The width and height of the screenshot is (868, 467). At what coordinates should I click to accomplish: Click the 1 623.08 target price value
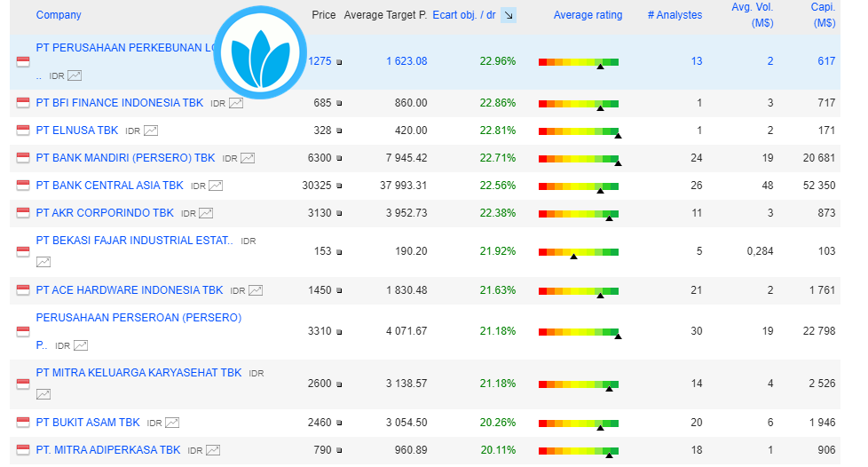[406, 61]
